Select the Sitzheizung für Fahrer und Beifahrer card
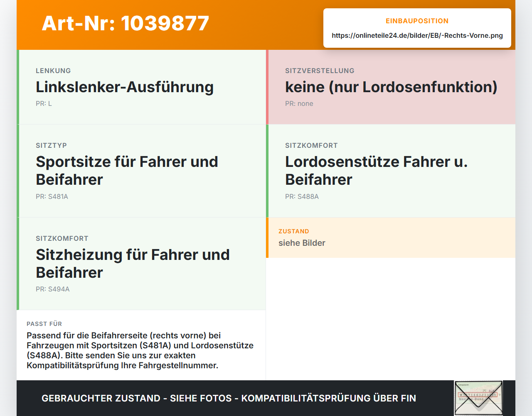This screenshot has height=416, width=532. [x=141, y=264]
